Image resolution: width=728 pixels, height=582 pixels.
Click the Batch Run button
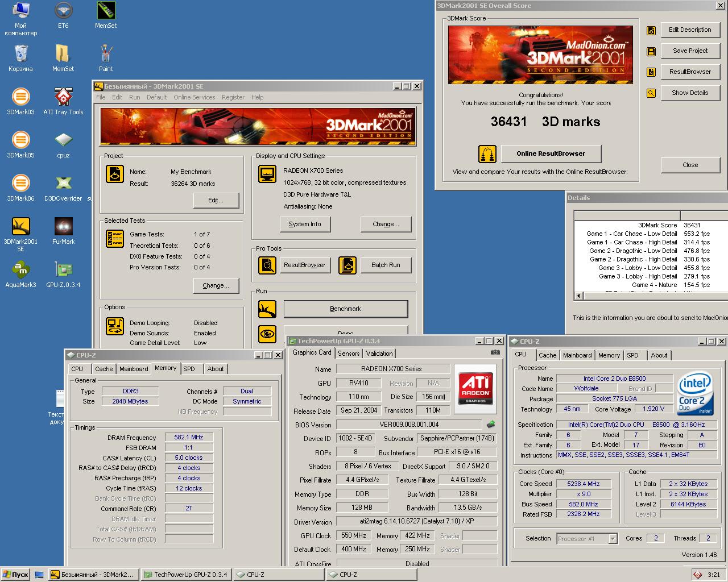tap(386, 265)
